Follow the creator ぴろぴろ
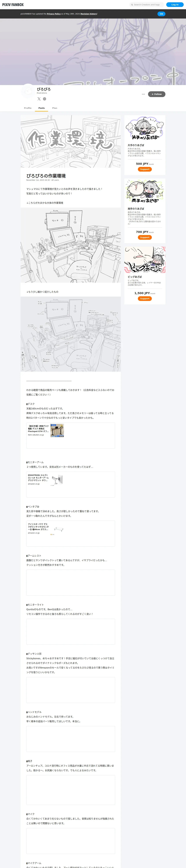The image size is (186, 868). pos(157,94)
